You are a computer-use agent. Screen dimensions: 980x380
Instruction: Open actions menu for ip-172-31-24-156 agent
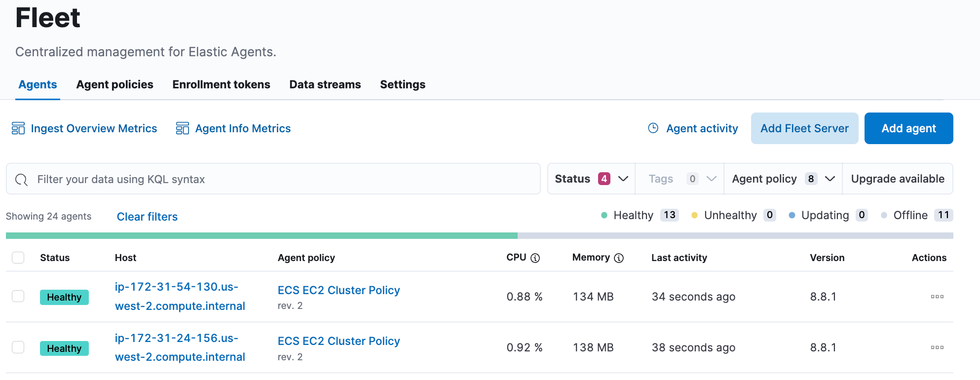pyautogui.click(x=937, y=347)
